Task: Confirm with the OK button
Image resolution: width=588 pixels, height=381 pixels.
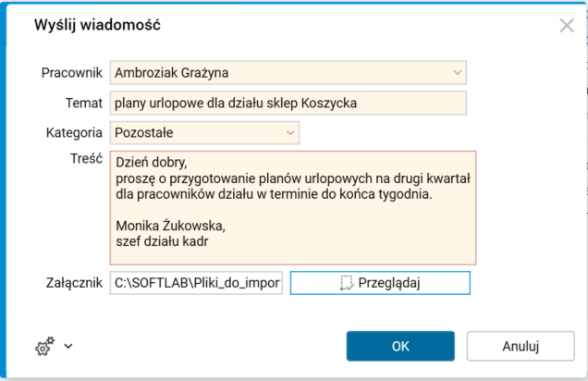Action: click(400, 347)
